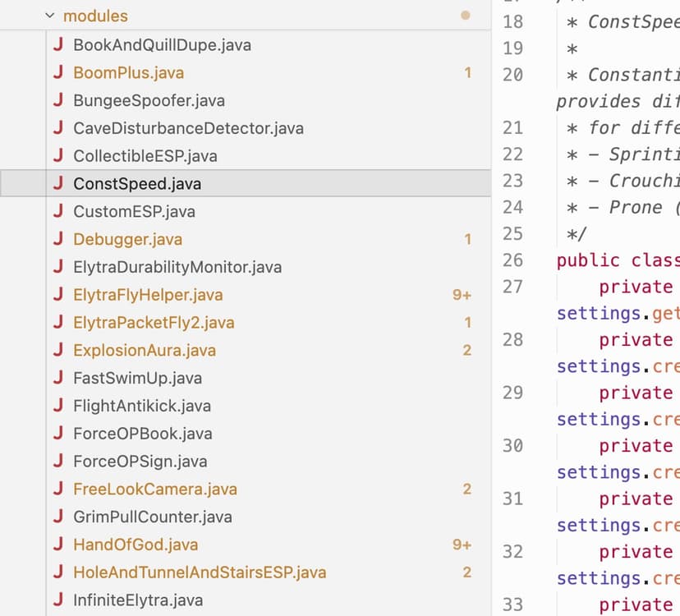The width and height of the screenshot is (680, 616).
Task: Click the Java icon beside ElytraFlyHelper.java
Action: click(x=57, y=295)
